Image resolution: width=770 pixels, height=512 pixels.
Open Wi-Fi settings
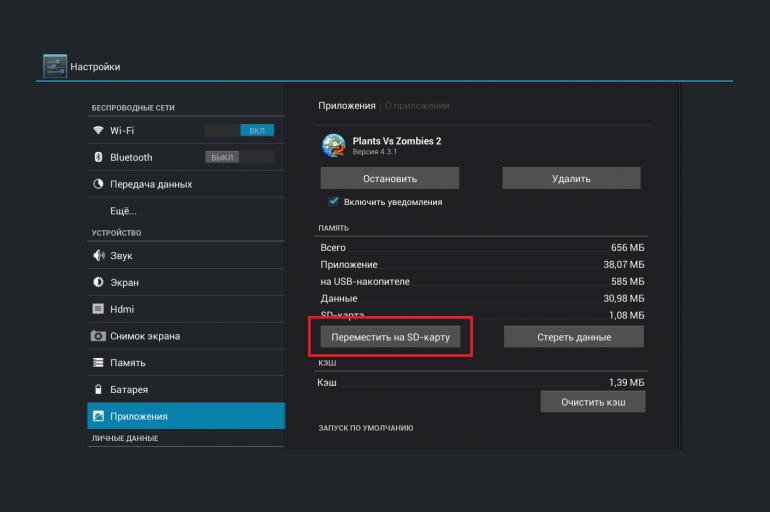pyautogui.click(x=186, y=130)
